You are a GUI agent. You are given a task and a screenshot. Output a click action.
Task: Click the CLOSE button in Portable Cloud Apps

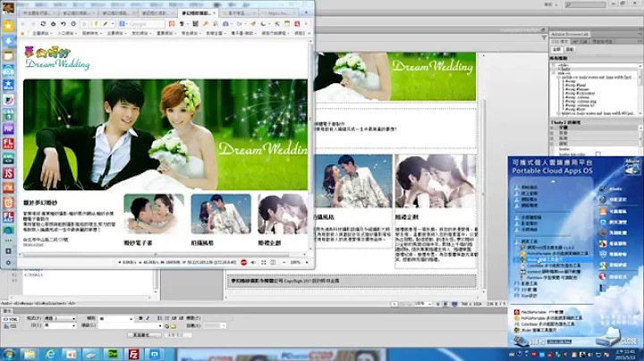[x=628, y=341]
